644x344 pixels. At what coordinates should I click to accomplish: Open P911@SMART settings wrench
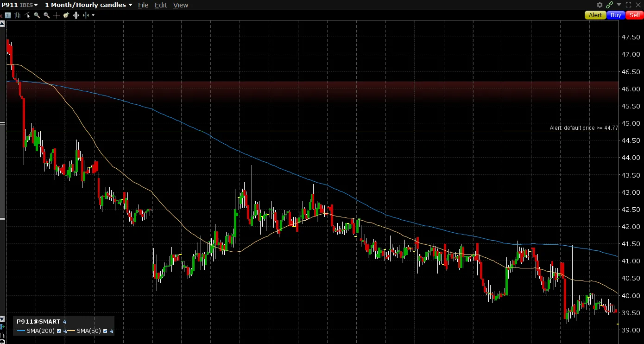coord(65,321)
